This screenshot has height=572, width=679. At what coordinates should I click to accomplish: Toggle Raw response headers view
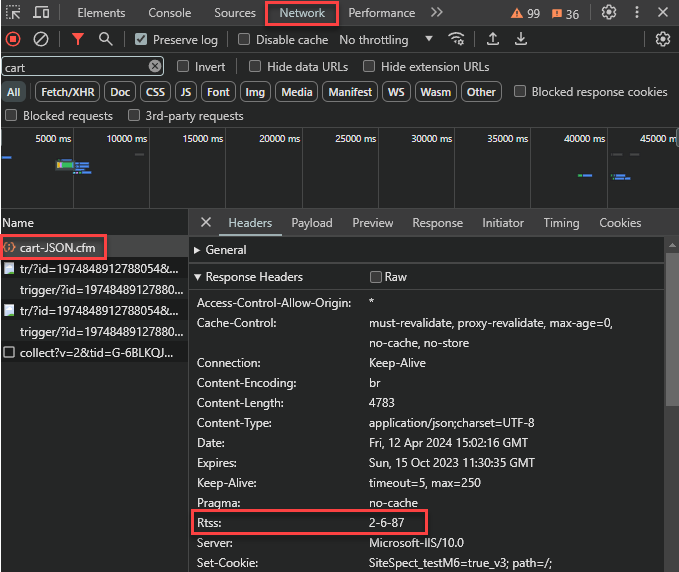[375, 277]
